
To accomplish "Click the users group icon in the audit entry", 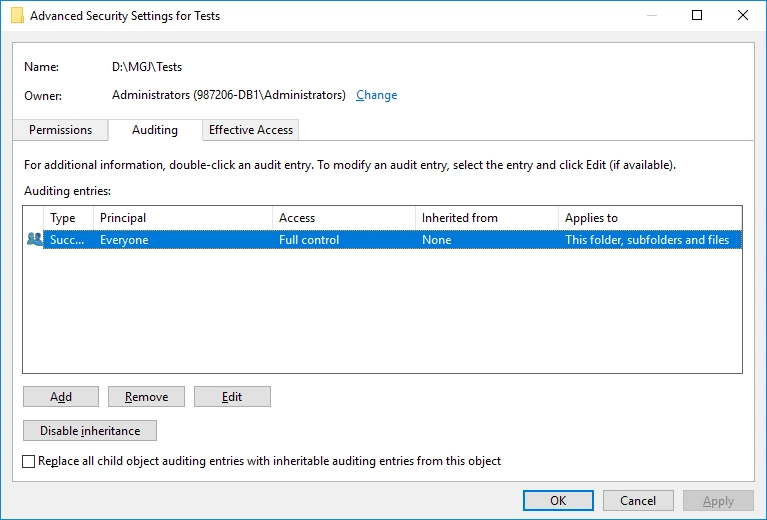I will pyautogui.click(x=35, y=240).
